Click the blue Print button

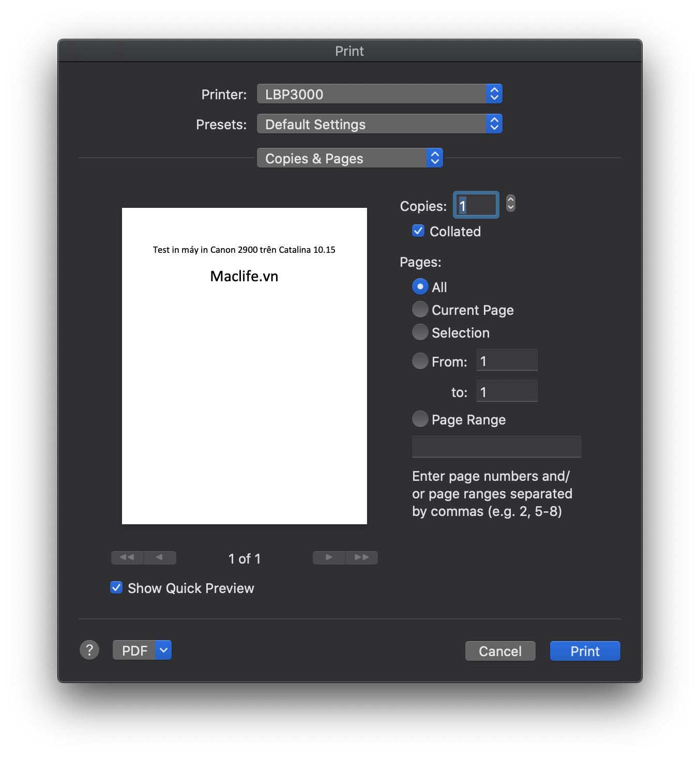pyautogui.click(x=585, y=651)
